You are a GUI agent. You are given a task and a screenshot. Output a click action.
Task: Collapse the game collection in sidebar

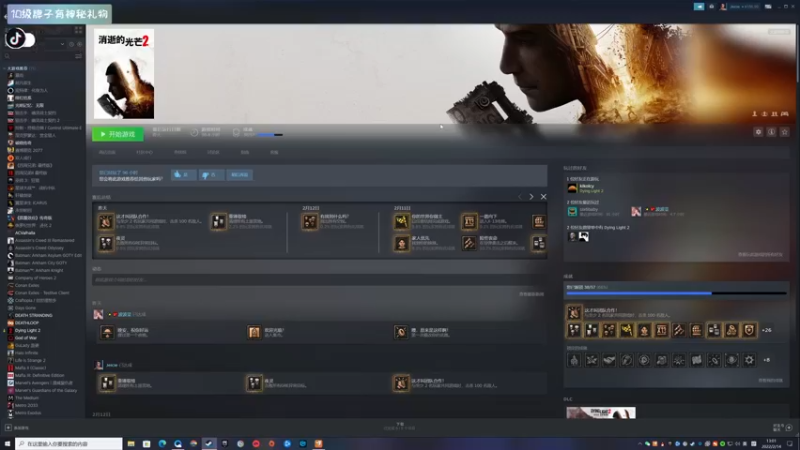5,68
